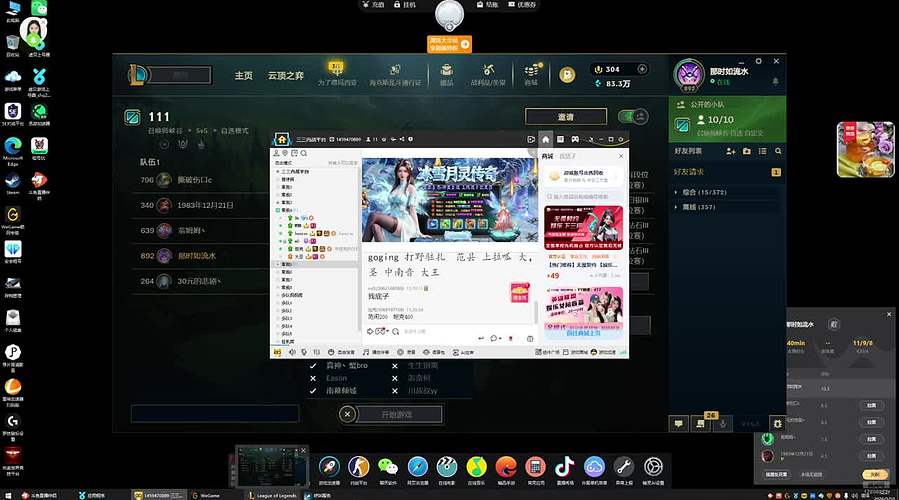Image resolution: width=899 pixels, height=500 pixels.
Task: Close the 商城 side panel
Action: point(621,156)
